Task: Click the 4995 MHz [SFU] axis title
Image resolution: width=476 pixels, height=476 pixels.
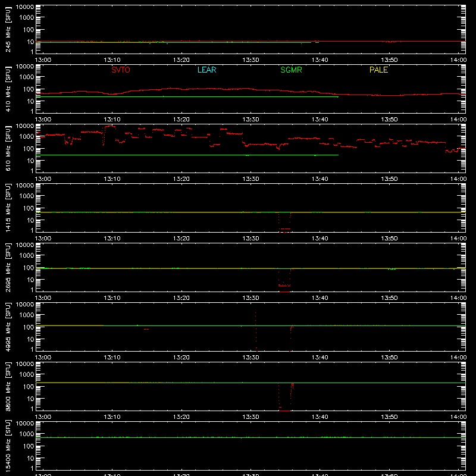Action: [8, 327]
